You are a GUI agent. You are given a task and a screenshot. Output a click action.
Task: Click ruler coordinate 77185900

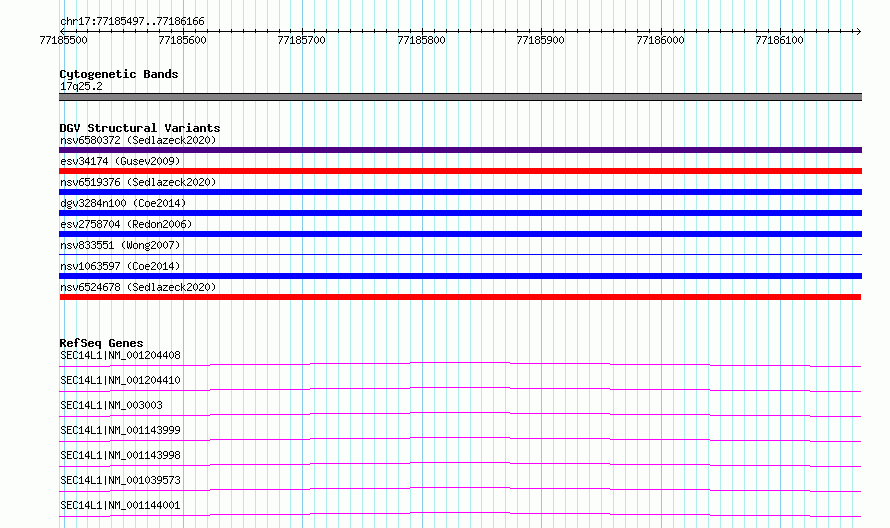coord(540,40)
